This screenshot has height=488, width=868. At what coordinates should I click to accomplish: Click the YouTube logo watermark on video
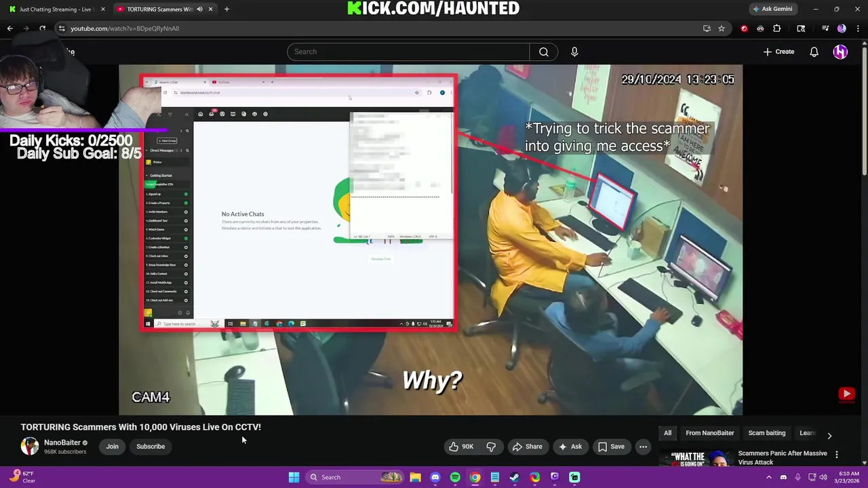click(x=846, y=394)
